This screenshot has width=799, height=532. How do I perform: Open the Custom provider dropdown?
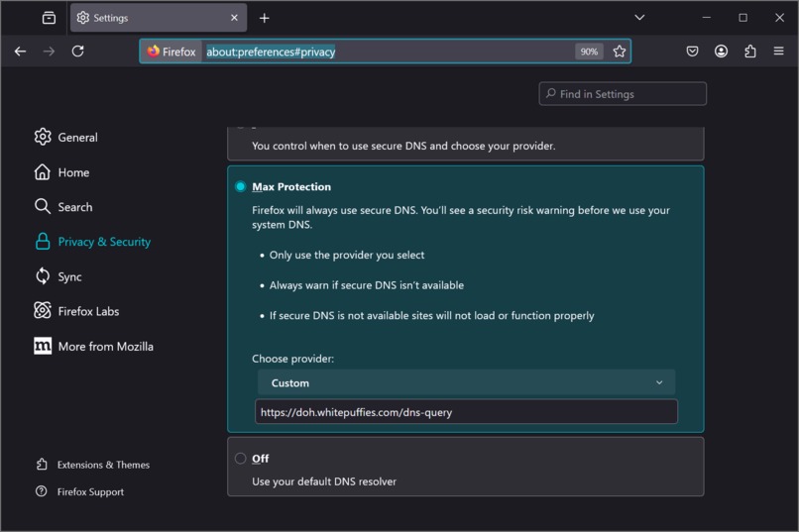[x=466, y=382]
